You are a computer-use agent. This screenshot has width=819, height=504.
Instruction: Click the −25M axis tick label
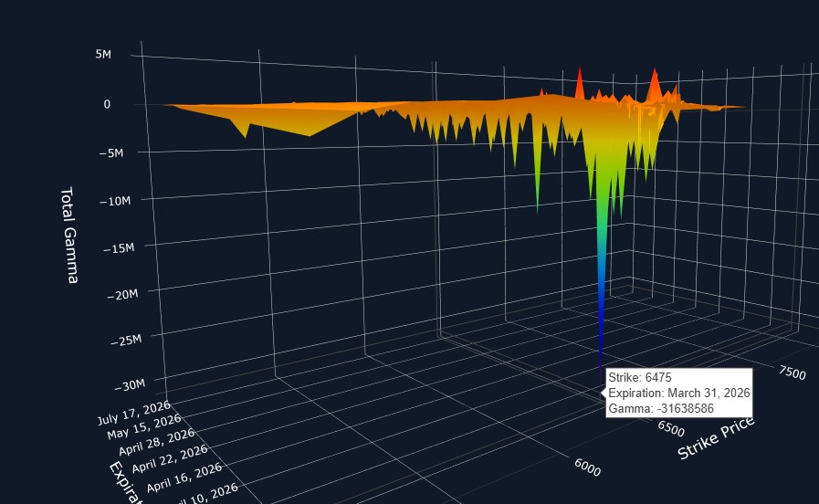coord(126,341)
